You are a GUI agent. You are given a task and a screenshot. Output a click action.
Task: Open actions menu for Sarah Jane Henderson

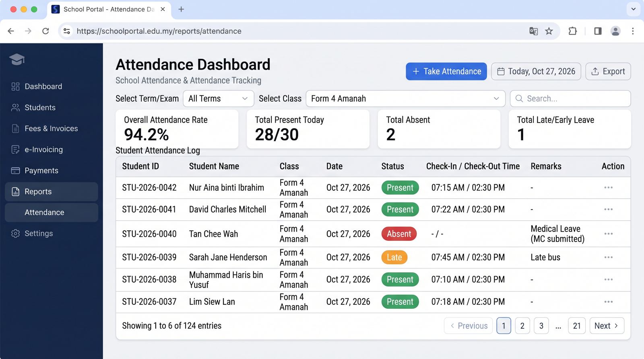coord(608,257)
